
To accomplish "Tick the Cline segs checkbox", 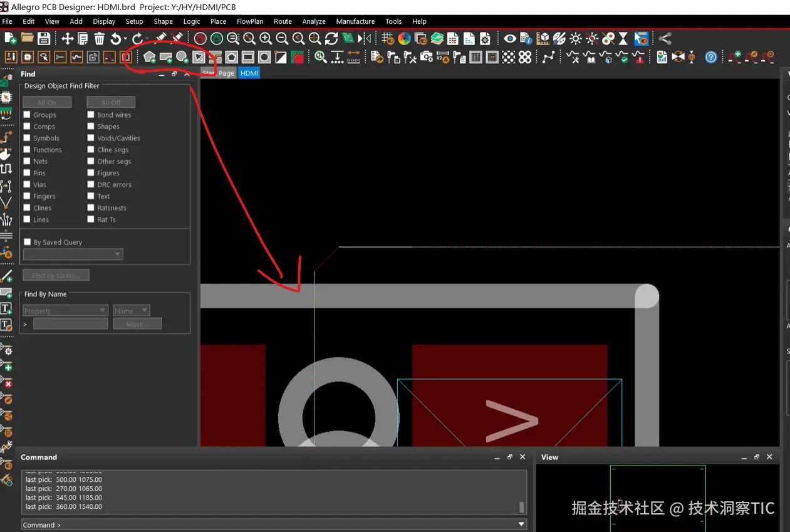I will point(91,150).
